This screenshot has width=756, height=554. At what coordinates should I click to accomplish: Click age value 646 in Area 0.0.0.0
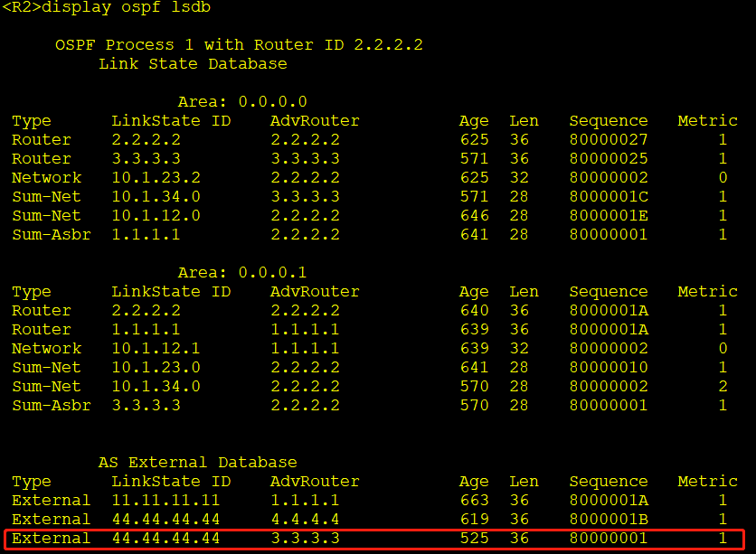475,215
